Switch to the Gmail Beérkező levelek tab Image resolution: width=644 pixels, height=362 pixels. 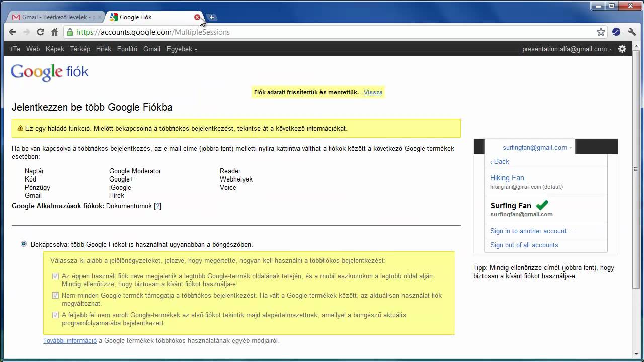[x=55, y=17]
